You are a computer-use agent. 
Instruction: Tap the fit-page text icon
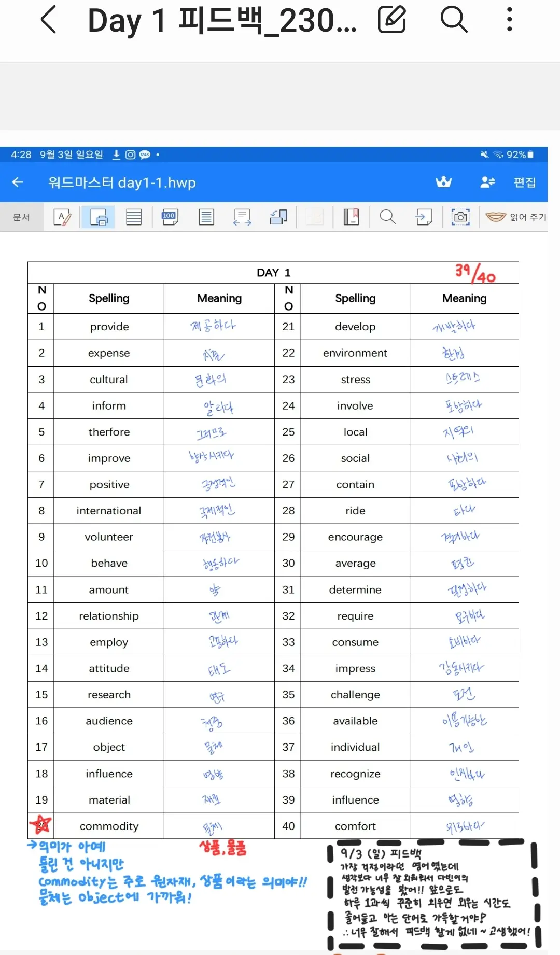point(206,217)
